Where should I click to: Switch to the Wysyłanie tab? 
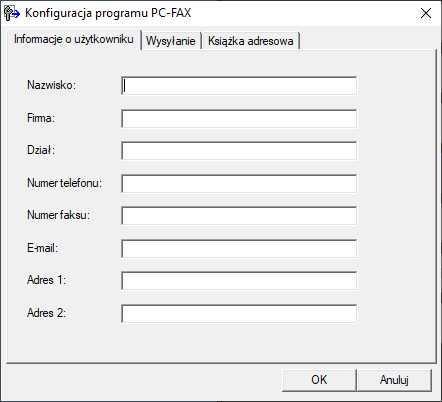point(171,41)
